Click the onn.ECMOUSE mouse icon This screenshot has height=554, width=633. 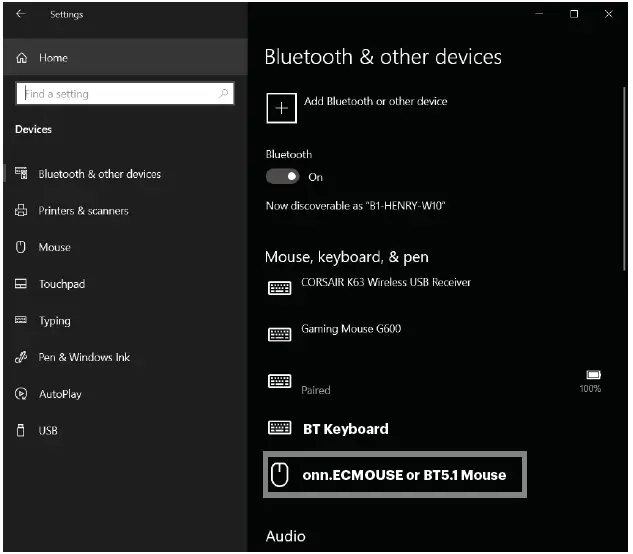[x=281, y=474]
